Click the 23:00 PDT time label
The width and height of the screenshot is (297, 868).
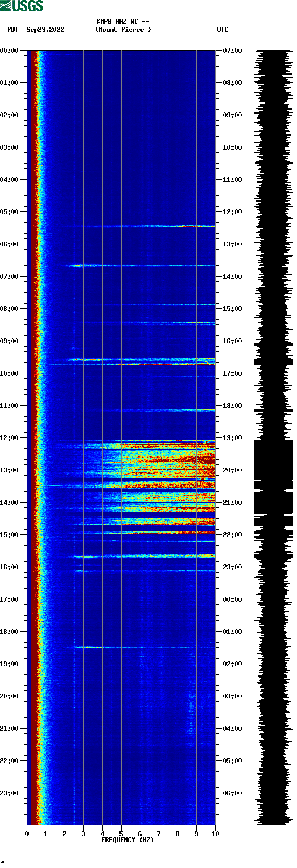coord(10,793)
